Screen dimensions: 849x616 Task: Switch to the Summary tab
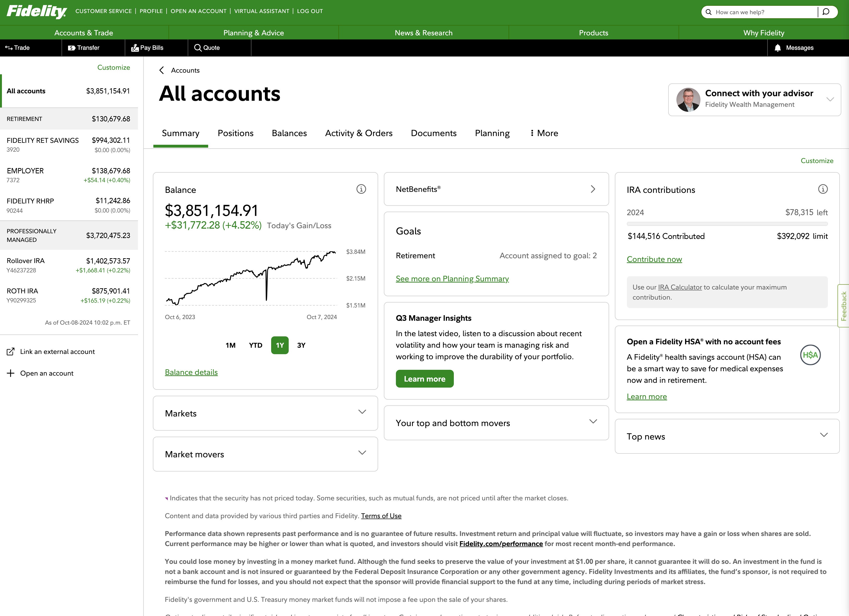coord(181,133)
